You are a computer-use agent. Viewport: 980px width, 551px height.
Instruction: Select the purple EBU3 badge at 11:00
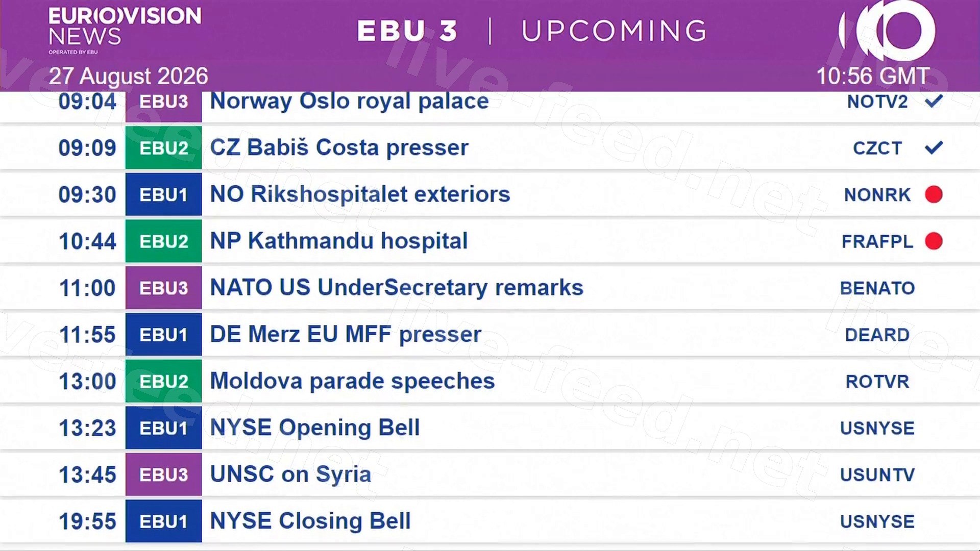point(163,288)
